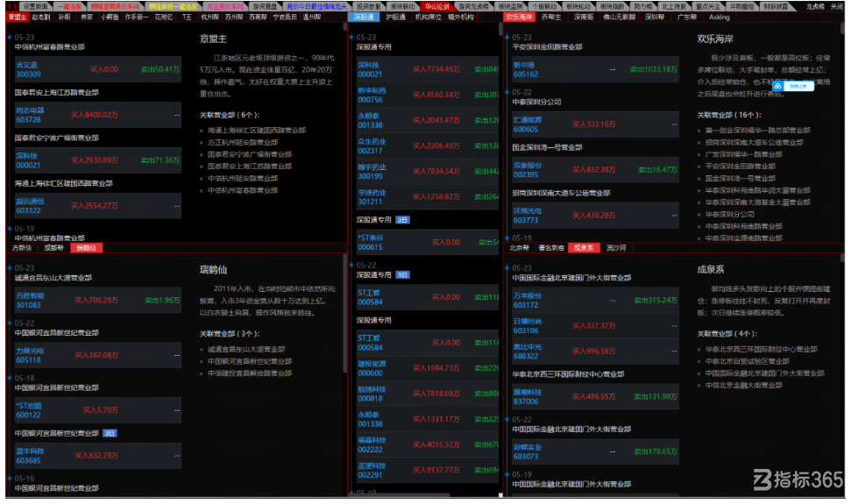Open the 财报披露 top tab
Screen dimensions: 851x504
tap(776, 6)
